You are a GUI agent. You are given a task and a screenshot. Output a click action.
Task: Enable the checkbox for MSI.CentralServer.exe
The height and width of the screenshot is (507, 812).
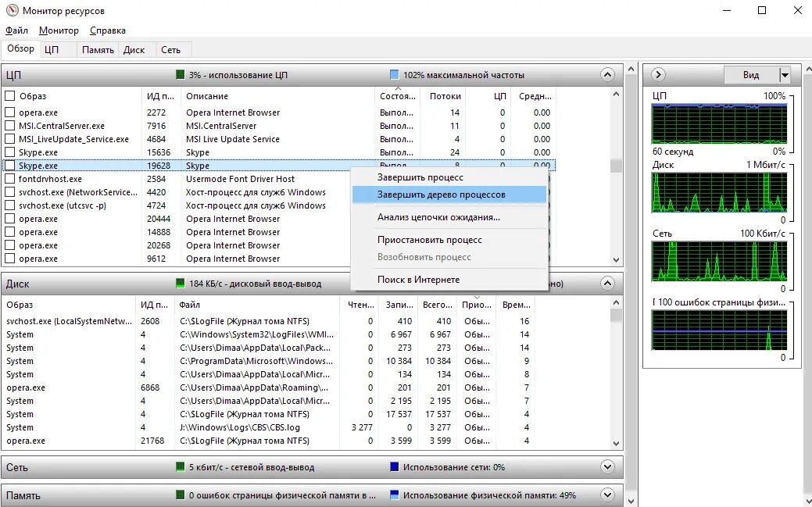[x=10, y=125]
